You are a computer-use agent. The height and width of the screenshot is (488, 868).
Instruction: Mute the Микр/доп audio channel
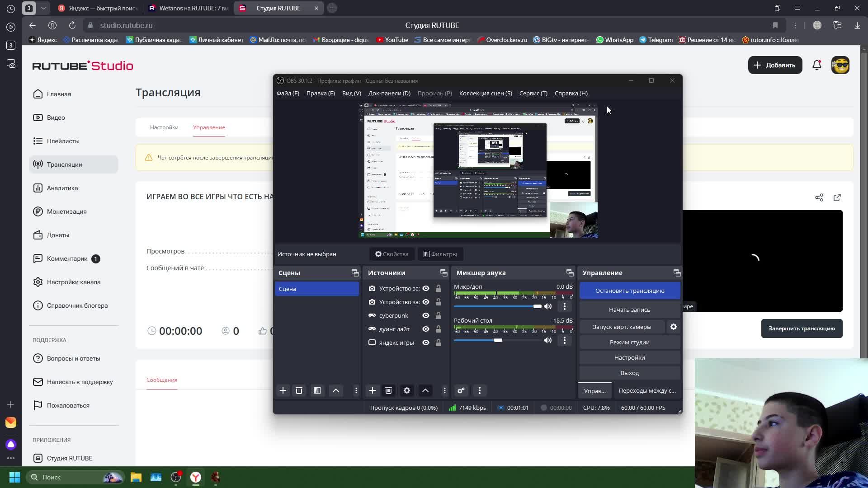(x=548, y=306)
